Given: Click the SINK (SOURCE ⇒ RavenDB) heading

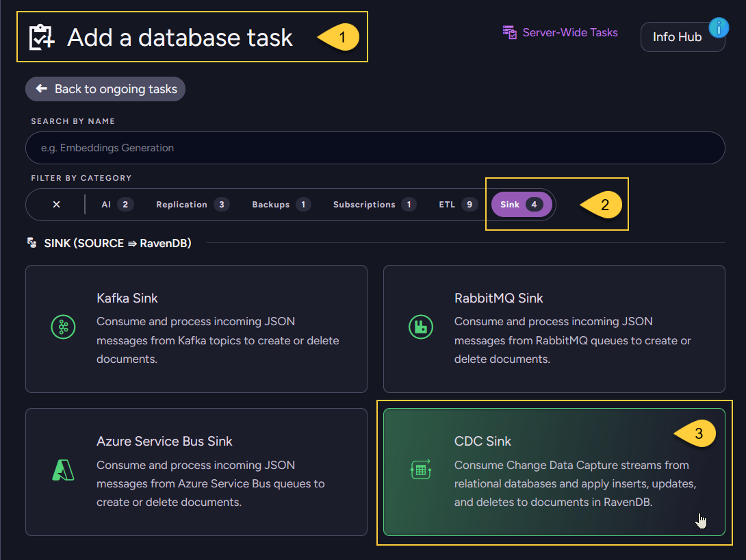Looking at the screenshot, I should pyautogui.click(x=118, y=243).
